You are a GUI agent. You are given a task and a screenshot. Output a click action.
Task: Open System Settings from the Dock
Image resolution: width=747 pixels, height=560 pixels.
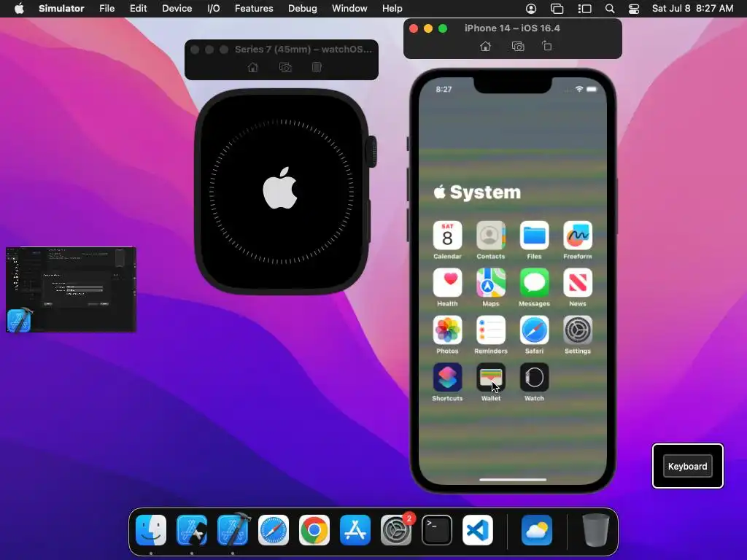pos(396,530)
